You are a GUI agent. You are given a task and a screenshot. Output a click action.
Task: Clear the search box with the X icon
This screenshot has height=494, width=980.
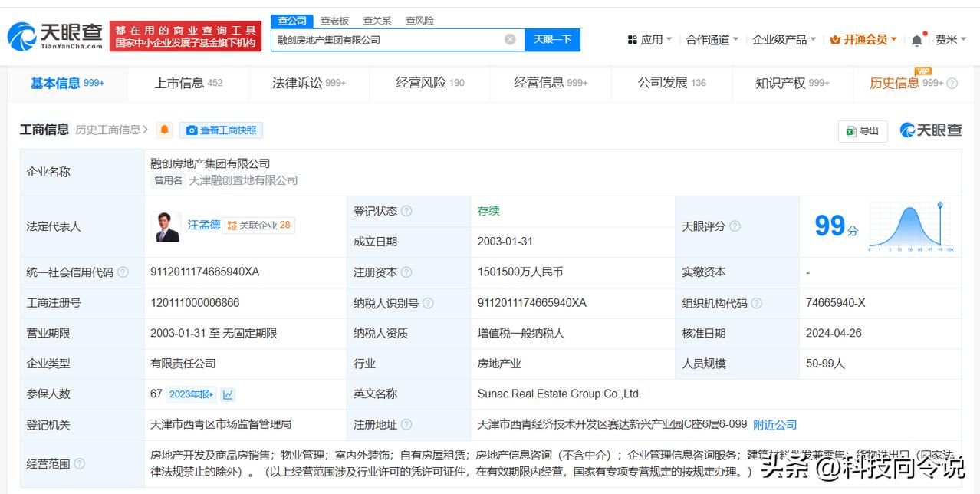(x=510, y=39)
